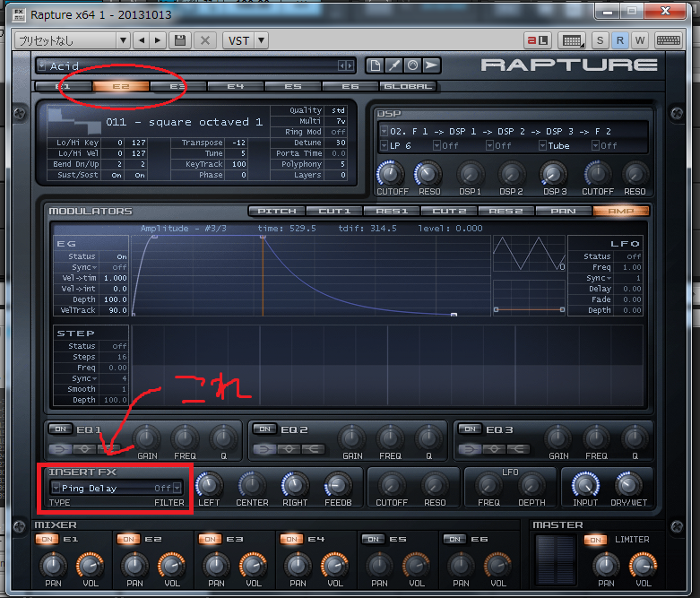Image resolution: width=700 pixels, height=598 pixels.
Task: Click the mixer E1 VOL knob
Action: tap(90, 566)
